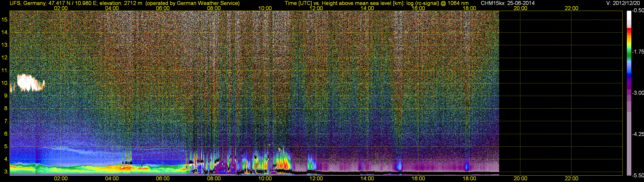This screenshot has width=644, height=182.
Task: Select 20:00 on the top time axis
Action: point(520,8)
